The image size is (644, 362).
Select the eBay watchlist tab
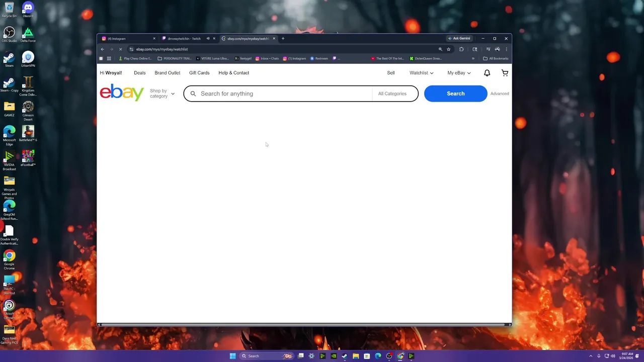tap(249, 39)
